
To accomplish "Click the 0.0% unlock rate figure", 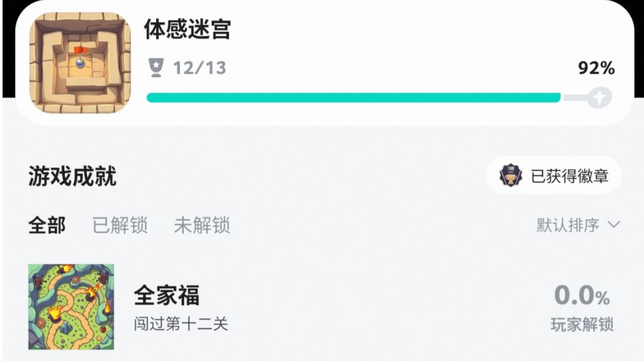I will [582, 295].
